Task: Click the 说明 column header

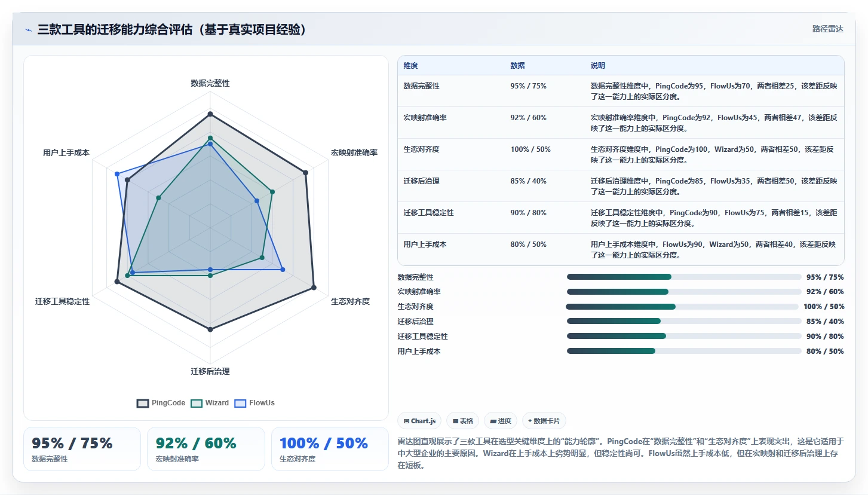Action: pos(598,66)
